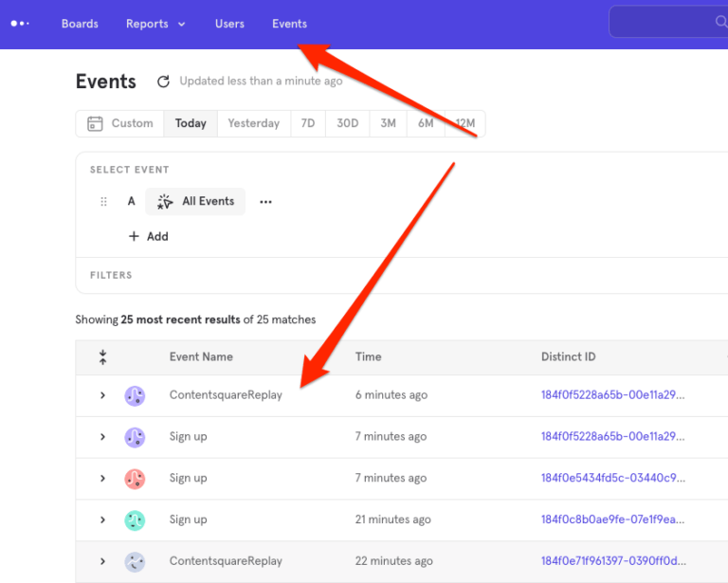Click the Mixpanel logo dots icon
Screen dimensions: 728x583
pyautogui.click(x=20, y=24)
